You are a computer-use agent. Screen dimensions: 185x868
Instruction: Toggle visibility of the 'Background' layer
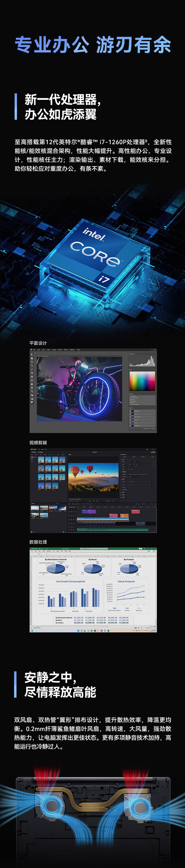[x=130, y=426]
